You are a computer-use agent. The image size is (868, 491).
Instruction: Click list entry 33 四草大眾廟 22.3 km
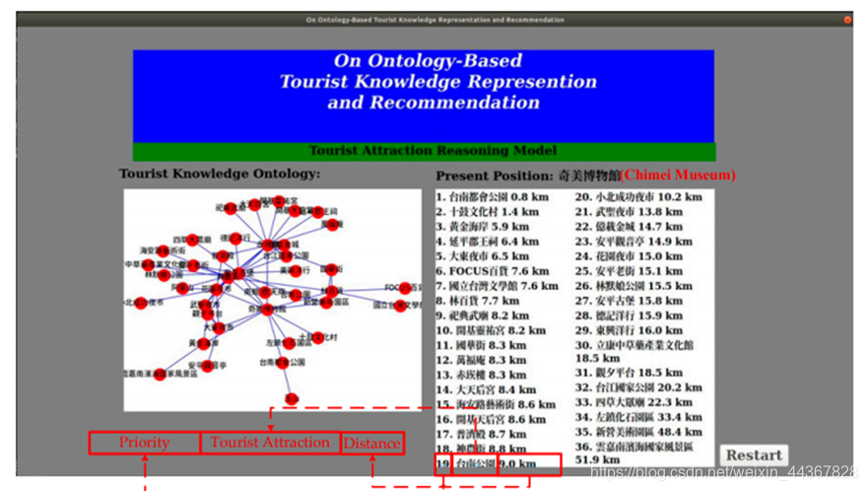tap(634, 402)
